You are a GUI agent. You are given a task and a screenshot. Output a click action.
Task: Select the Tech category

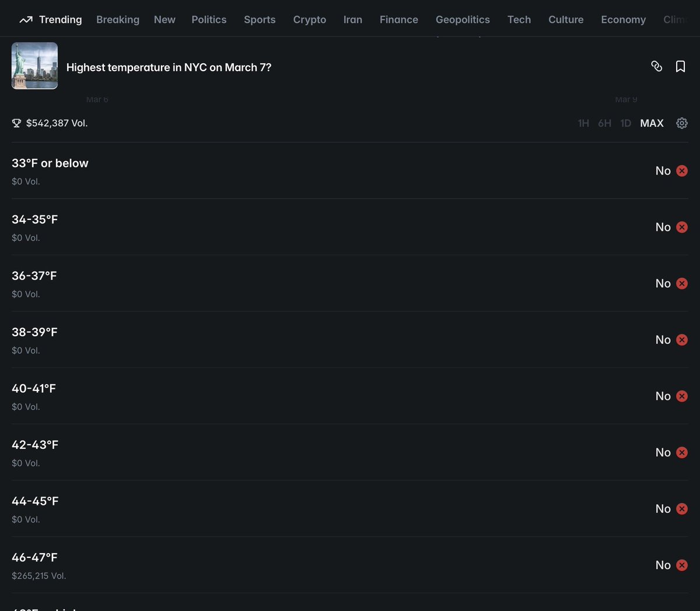pyautogui.click(x=519, y=19)
